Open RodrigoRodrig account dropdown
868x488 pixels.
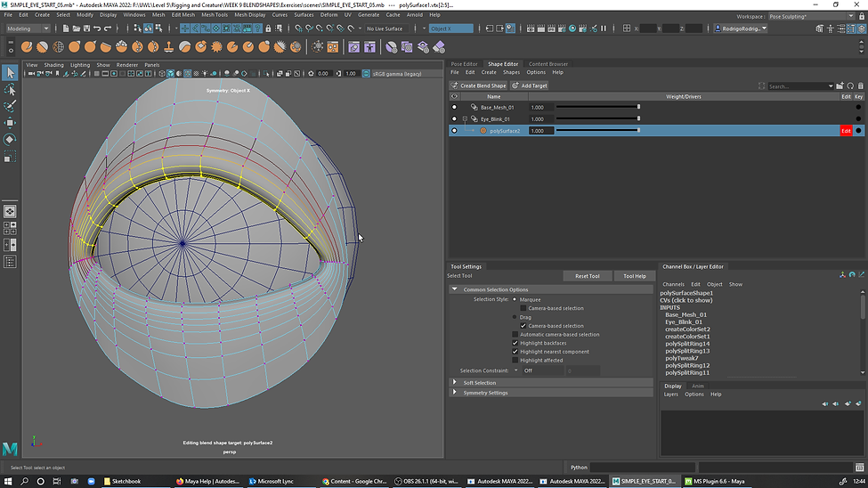(x=741, y=28)
